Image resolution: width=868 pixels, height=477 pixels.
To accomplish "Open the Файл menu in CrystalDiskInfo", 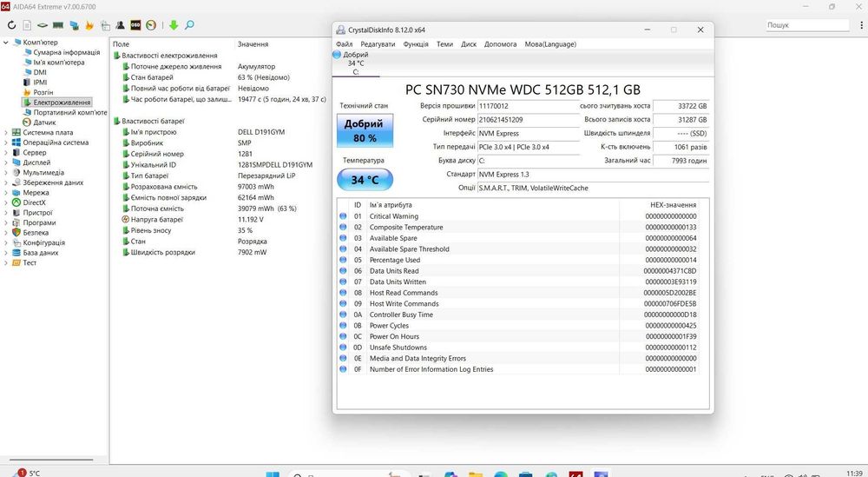I will pos(344,44).
